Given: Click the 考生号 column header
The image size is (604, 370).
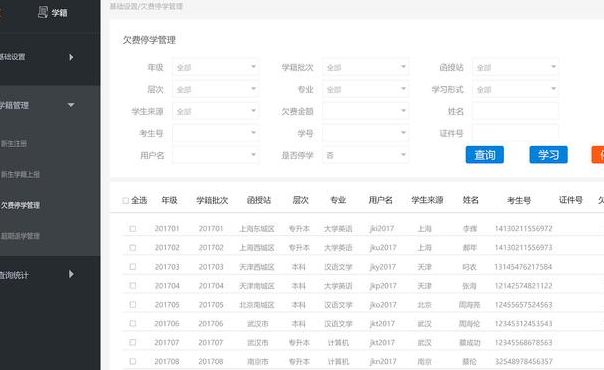Looking at the screenshot, I should coord(519,200).
